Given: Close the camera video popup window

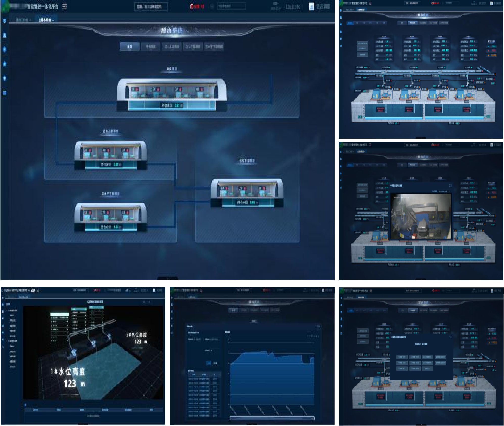Looking at the screenshot, I should (x=450, y=185).
